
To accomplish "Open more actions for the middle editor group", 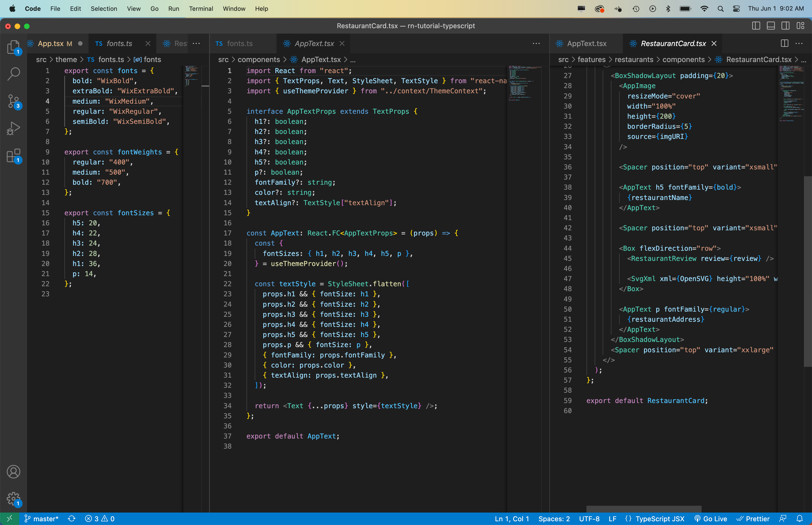I will pos(536,44).
